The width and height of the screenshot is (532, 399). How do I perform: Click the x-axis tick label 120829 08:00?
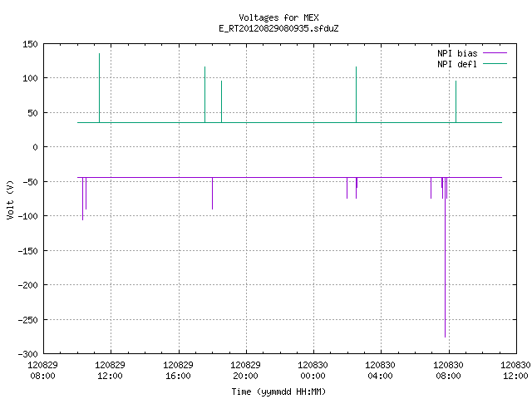pos(42,371)
